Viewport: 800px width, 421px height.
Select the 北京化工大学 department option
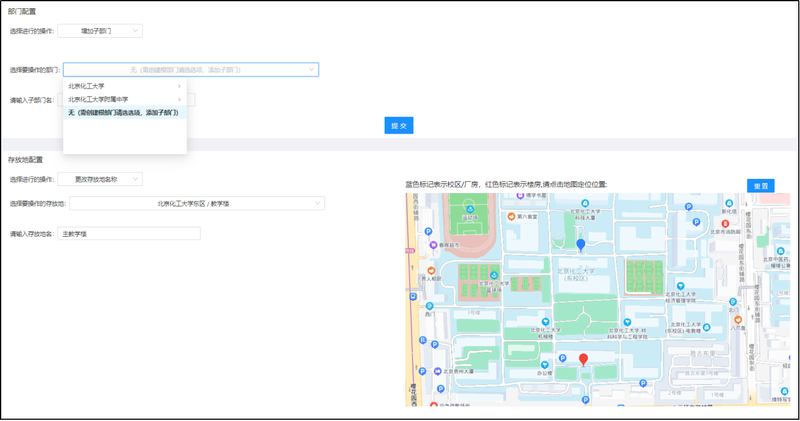pyautogui.click(x=125, y=86)
